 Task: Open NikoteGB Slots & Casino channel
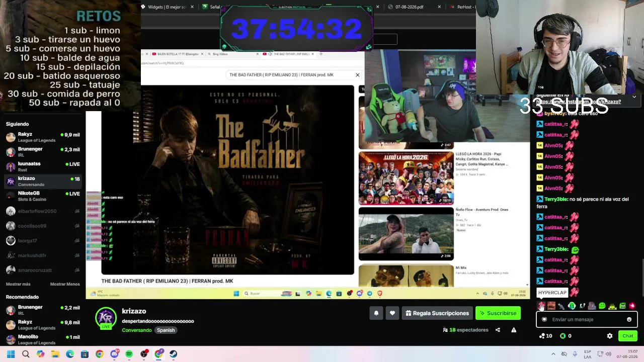point(43,196)
